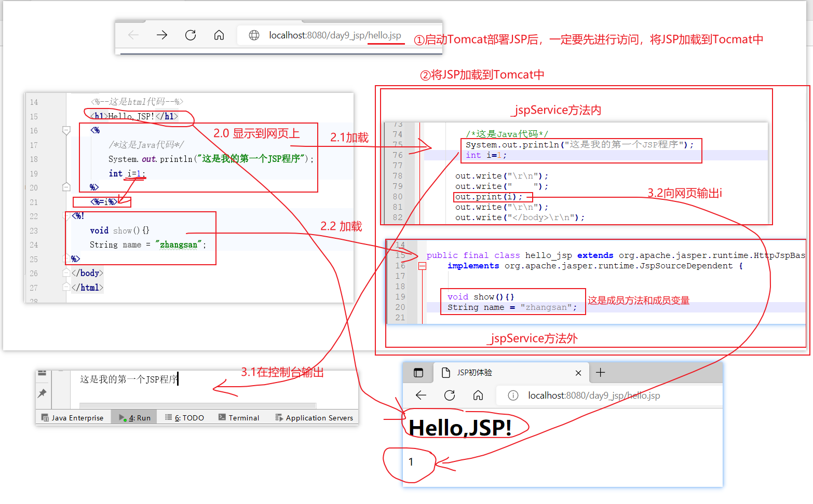Open the Java Enterprise tool window
Viewport: 813px width, 504px height.
click(x=73, y=418)
